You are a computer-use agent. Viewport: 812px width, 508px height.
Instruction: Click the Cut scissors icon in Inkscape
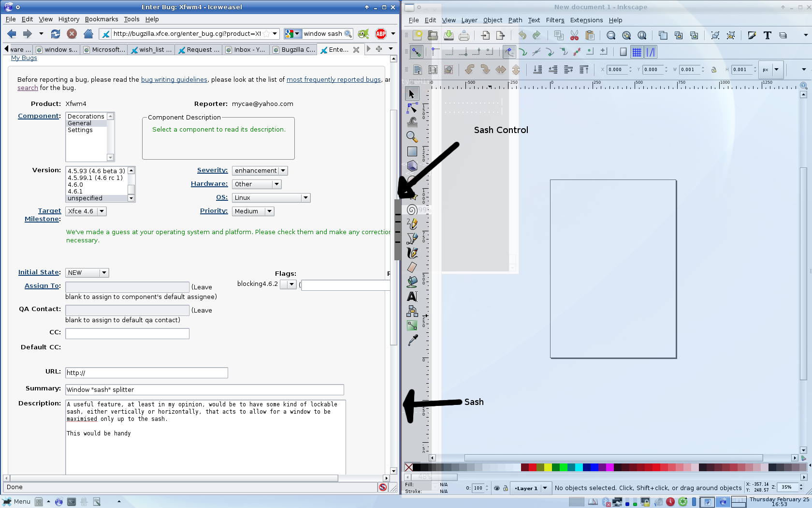(574, 35)
